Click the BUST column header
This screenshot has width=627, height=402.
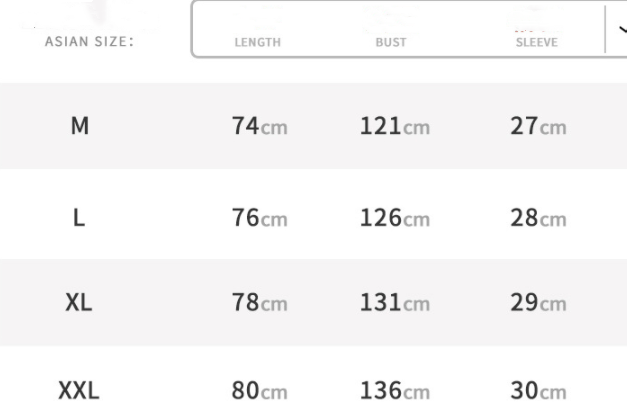coord(383,43)
